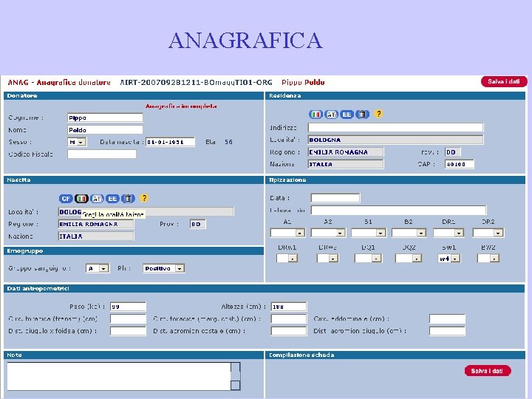Click the Laboratorio input field in Tipizzazione
The image size is (532, 399).
tap(398, 211)
